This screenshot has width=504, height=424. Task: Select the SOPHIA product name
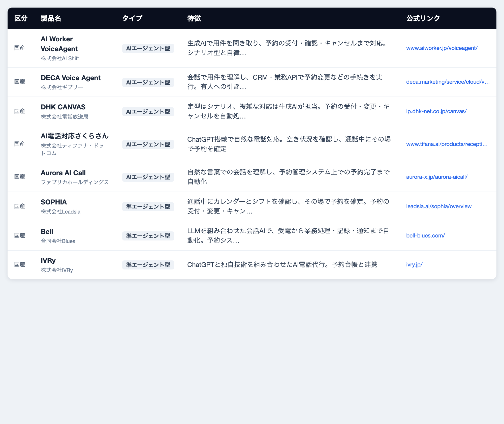coord(54,202)
